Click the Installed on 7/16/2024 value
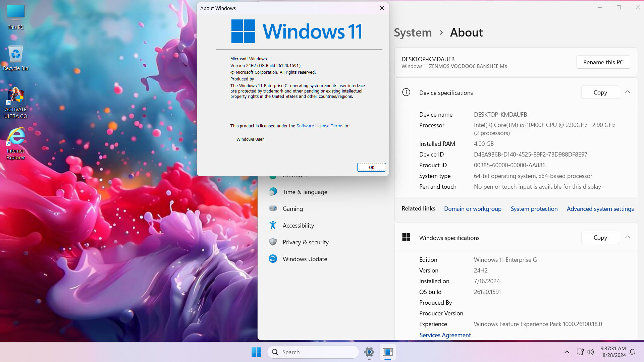This screenshot has height=362, width=644. pyautogui.click(x=487, y=281)
